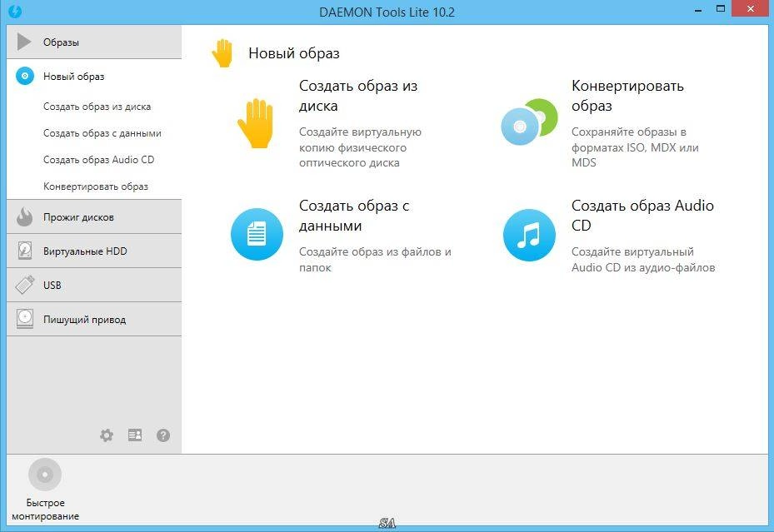The height and width of the screenshot is (532, 774).
Task: Open the news panel icon beside gear
Action: coord(135,435)
